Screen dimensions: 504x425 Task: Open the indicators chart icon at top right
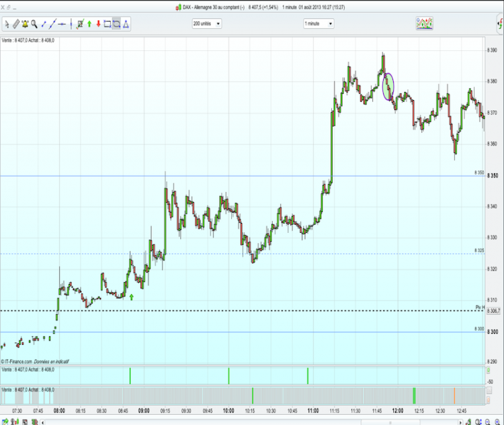click(x=424, y=23)
